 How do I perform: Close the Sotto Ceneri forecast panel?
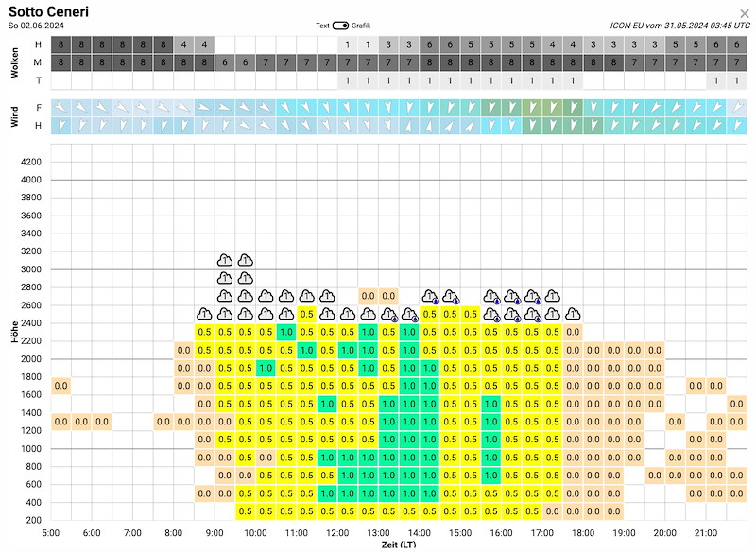pos(745,13)
